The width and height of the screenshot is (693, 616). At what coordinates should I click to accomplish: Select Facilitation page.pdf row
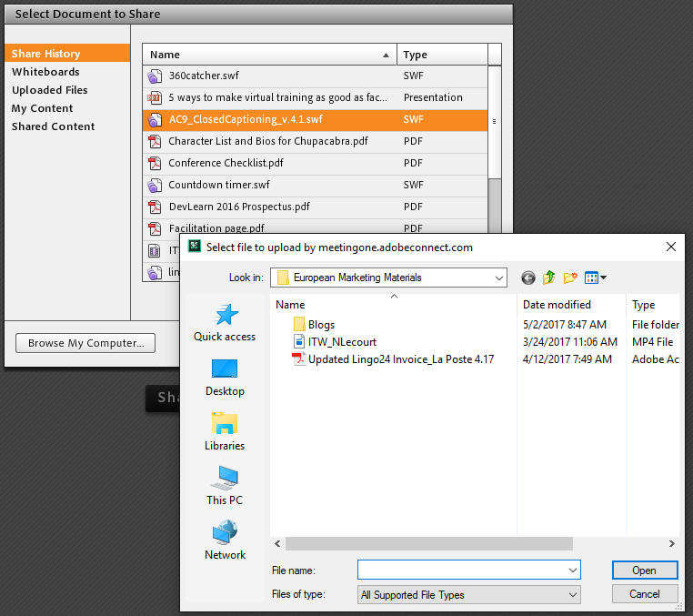point(315,227)
